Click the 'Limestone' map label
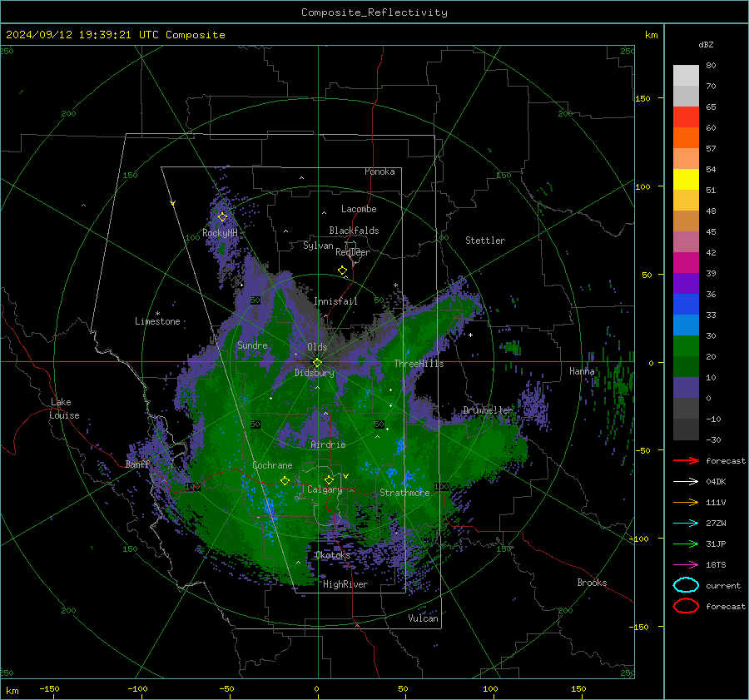This screenshot has width=749, height=700. [157, 321]
